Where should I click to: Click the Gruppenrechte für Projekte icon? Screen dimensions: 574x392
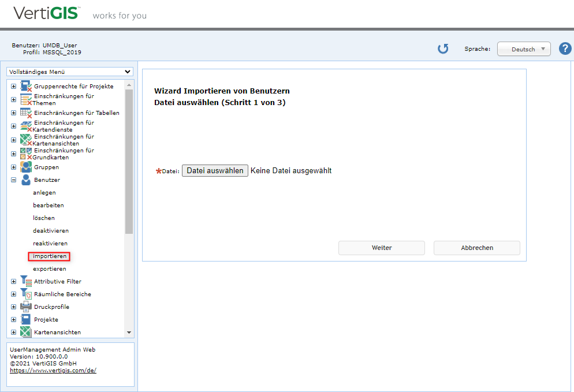point(26,87)
